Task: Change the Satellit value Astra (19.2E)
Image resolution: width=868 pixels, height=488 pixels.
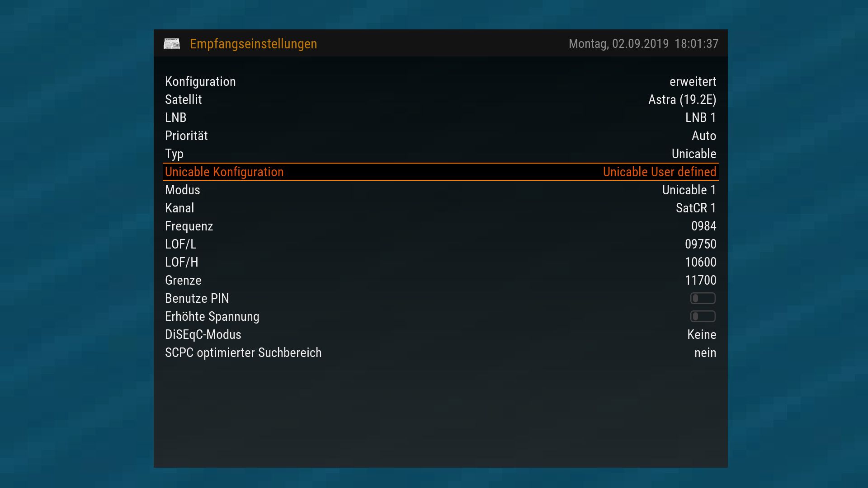Action: click(682, 99)
